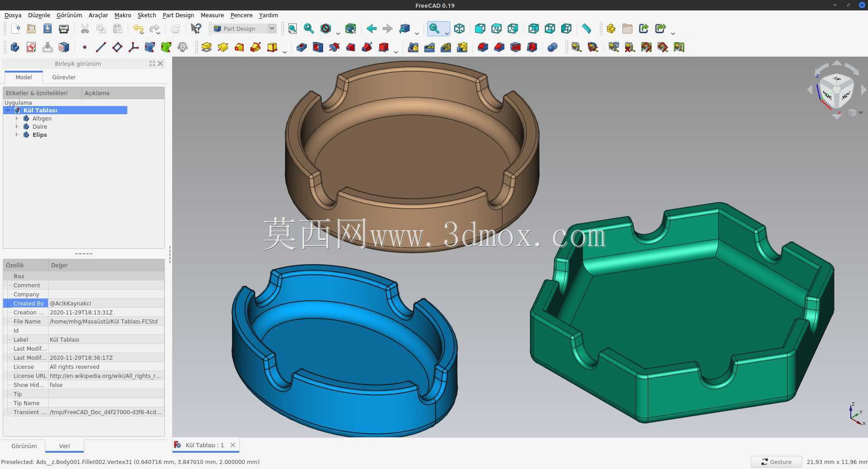Screen dimensions: 868x469
Task: Expand the Altıgen tree item
Action: click(17, 119)
